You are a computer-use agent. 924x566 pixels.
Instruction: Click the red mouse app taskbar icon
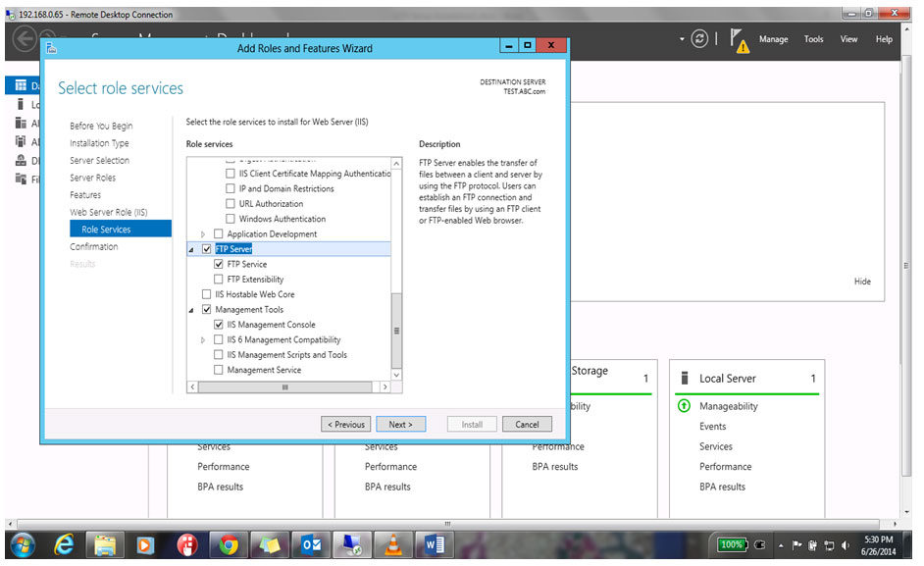[186, 544]
